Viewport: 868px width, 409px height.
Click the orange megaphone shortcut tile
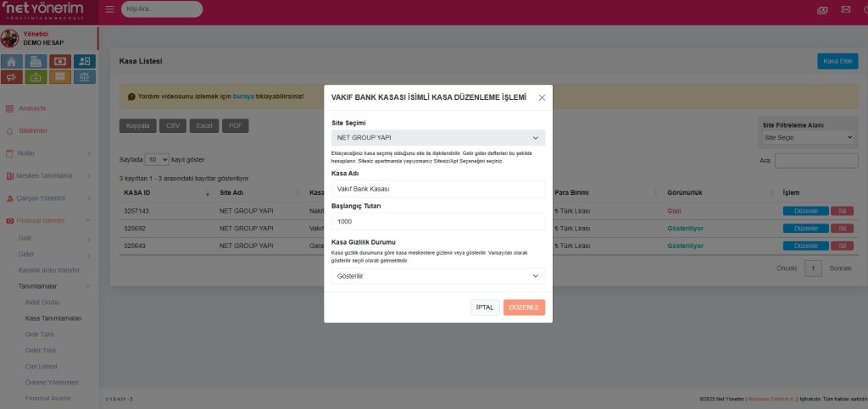12,77
